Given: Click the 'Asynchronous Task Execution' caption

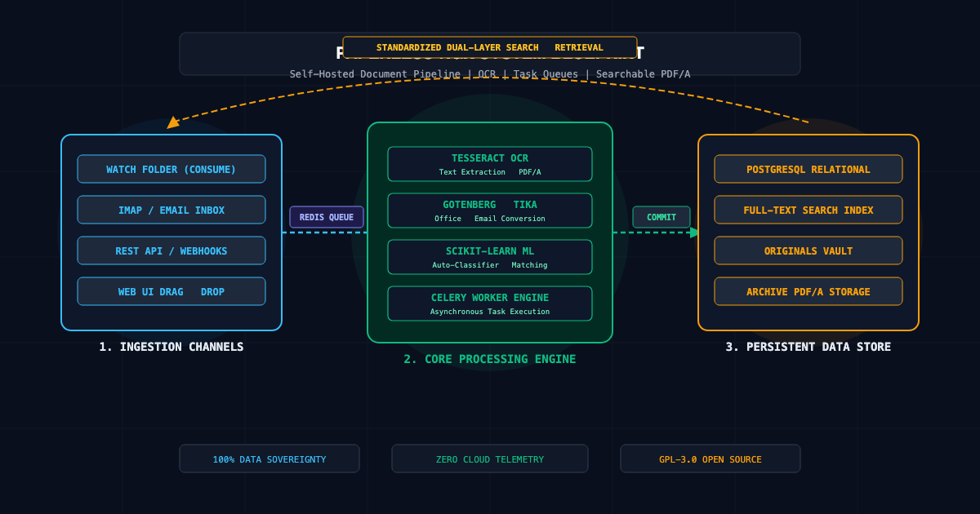Looking at the screenshot, I should click(490, 312).
